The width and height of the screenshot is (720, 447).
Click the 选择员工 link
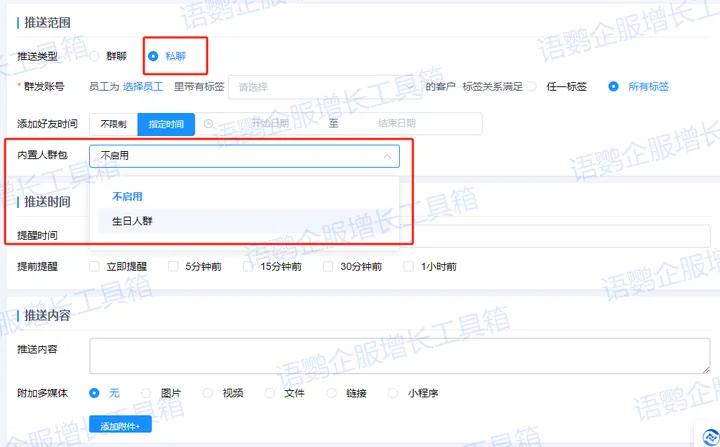tap(142, 87)
